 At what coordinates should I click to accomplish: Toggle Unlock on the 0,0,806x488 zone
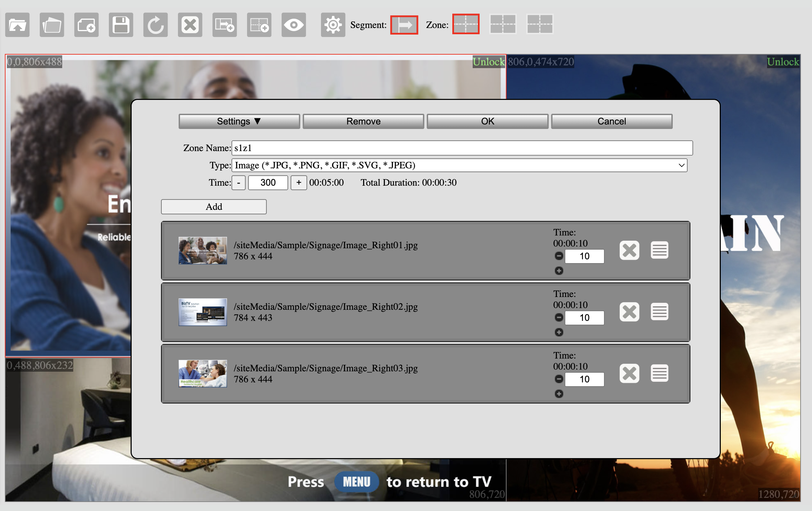488,62
